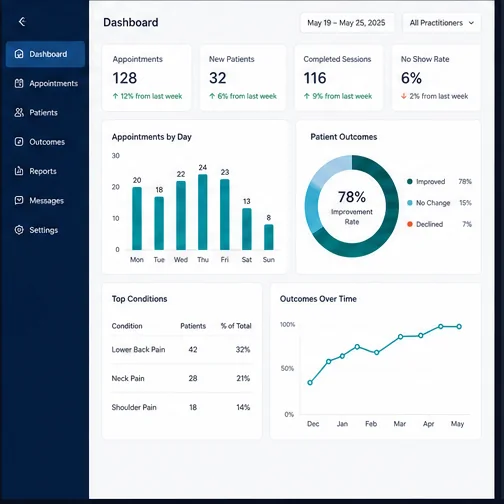
Task: Open the Patients menu label
Action: (43, 113)
